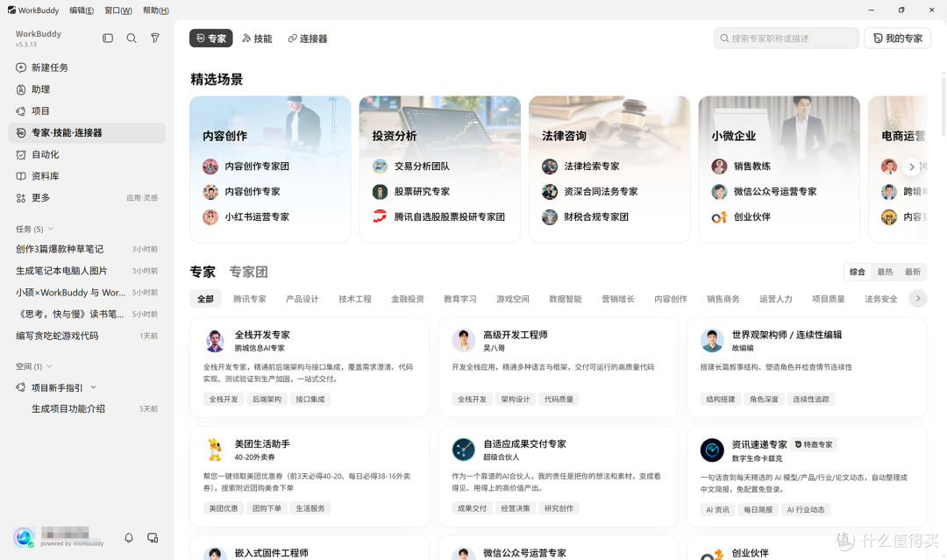Open the 美团生活助手 card
Viewport: 947px width, 560px height.
tap(310, 476)
